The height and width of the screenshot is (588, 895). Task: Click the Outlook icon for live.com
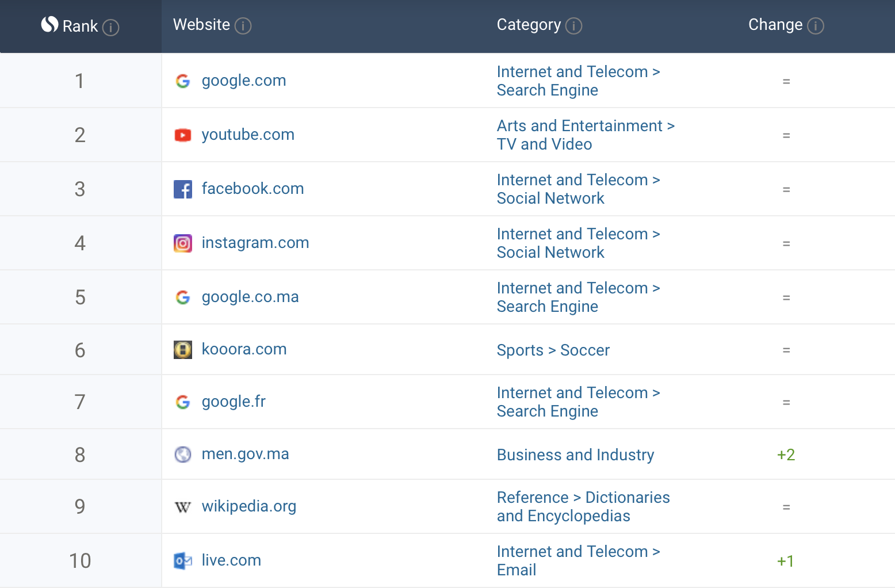click(x=183, y=561)
